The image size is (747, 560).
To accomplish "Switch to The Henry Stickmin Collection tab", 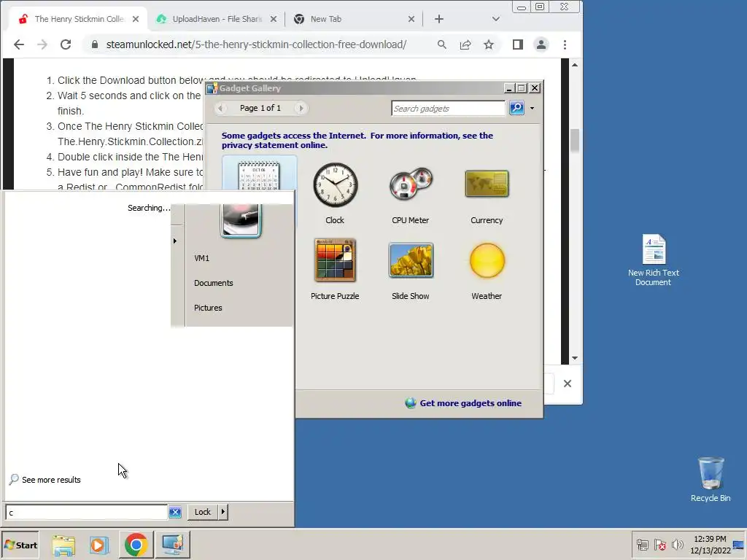I will coord(79,19).
